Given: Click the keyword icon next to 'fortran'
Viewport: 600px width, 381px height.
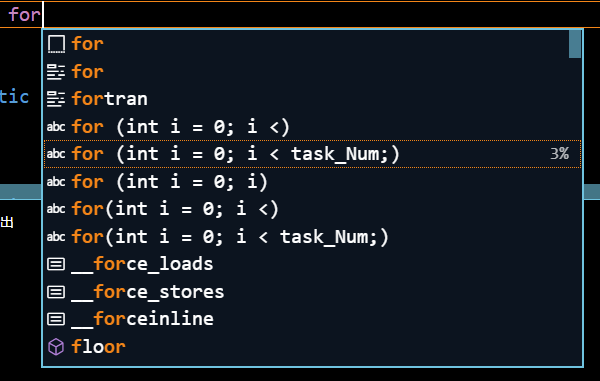Looking at the screenshot, I should pyautogui.click(x=56, y=99).
